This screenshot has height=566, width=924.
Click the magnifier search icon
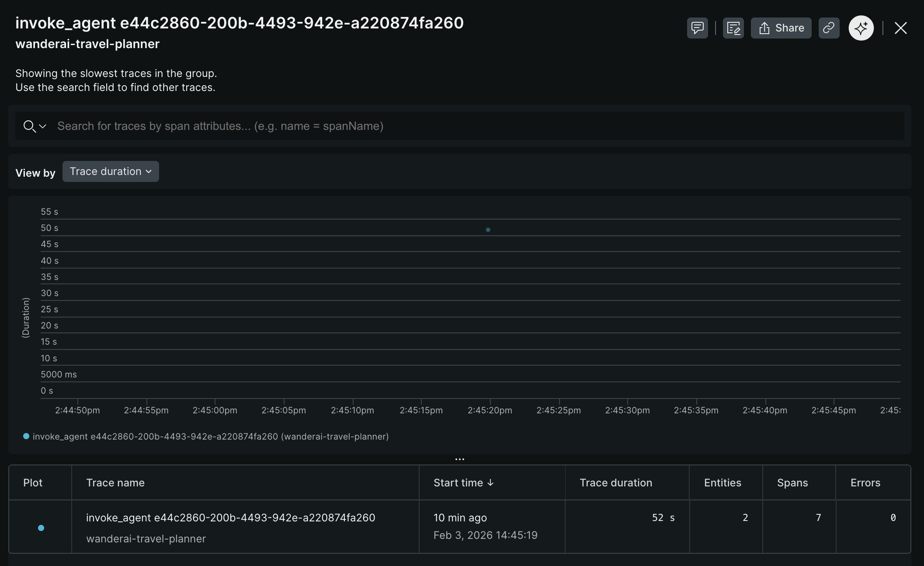(29, 126)
